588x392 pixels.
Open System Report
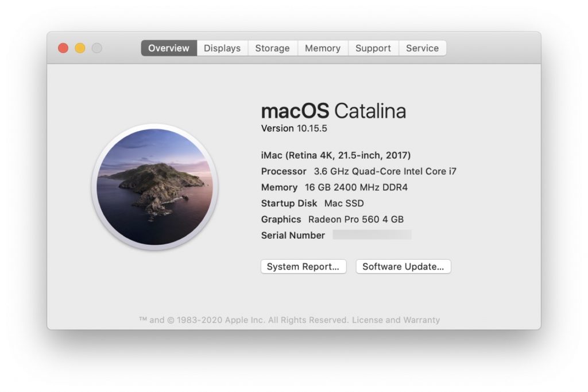[x=303, y=266]
